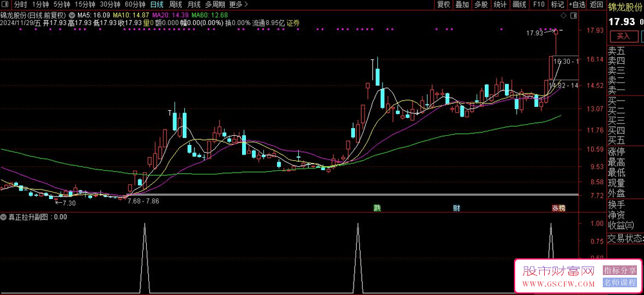This screenshot has height=295, width=644.
Task: Select the 15分钟 period
Action: coord(86,5)
